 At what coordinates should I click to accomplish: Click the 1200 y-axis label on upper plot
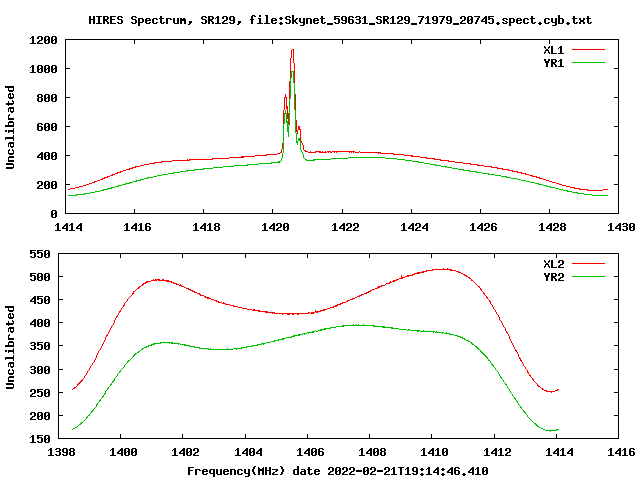click(x=43, y=40)
